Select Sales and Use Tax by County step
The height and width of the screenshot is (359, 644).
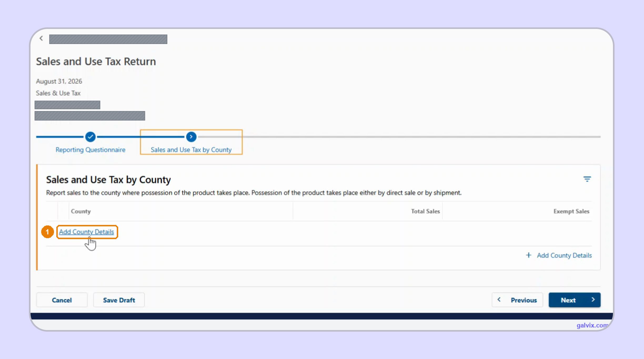(x=191, y=150)
